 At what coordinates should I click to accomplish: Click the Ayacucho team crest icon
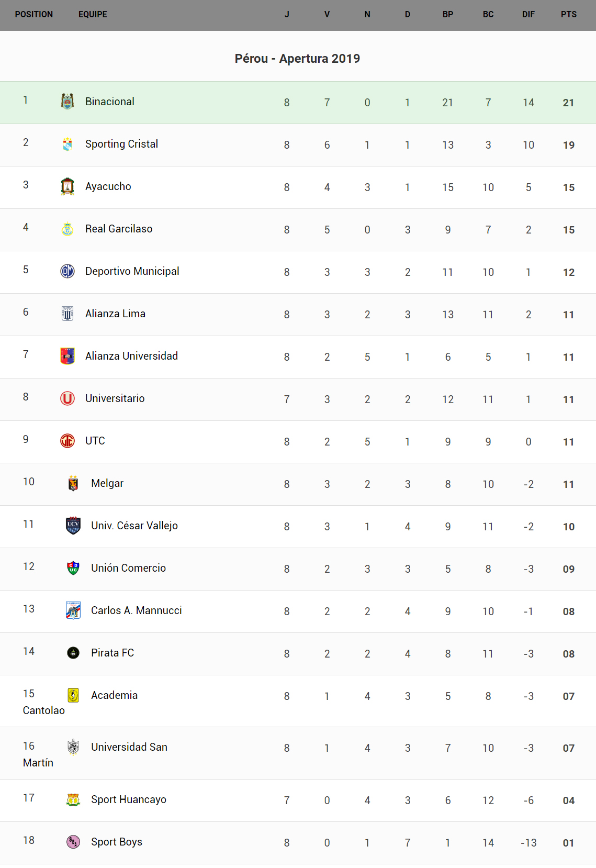[x=68, y=186]
